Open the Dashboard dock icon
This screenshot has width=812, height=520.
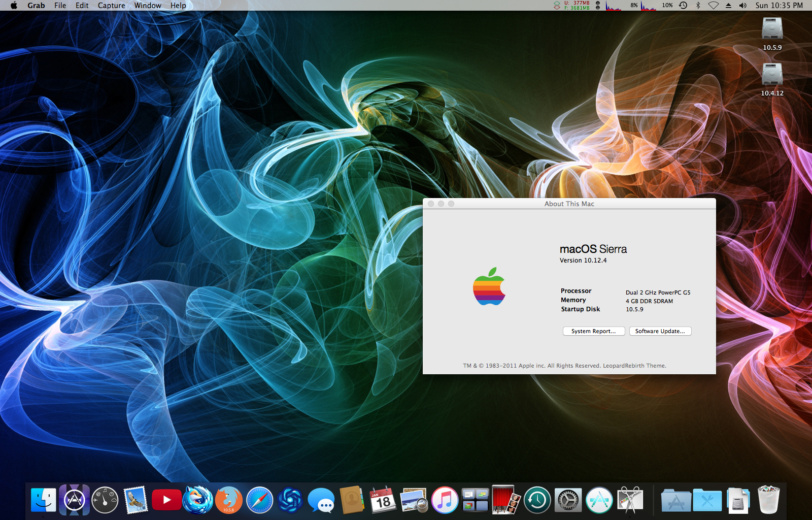(105, 500)
